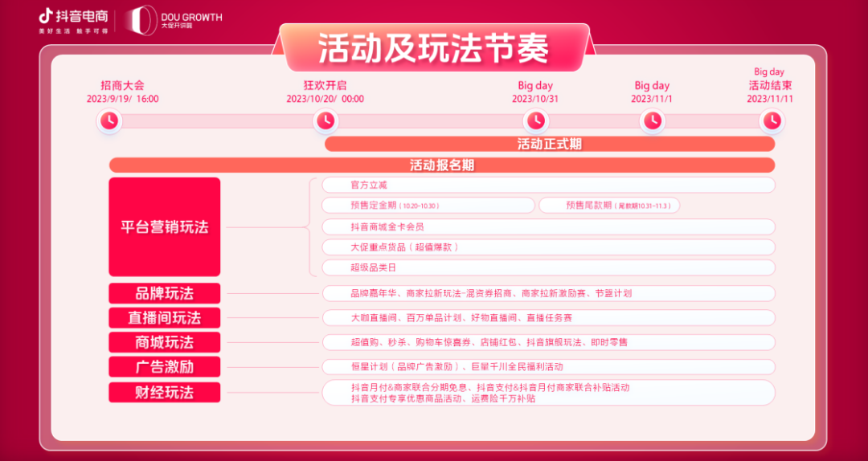Click the clock icon under 2023/10/31
The height and width of the screenshot is (461, 868).
click(535, 120)
